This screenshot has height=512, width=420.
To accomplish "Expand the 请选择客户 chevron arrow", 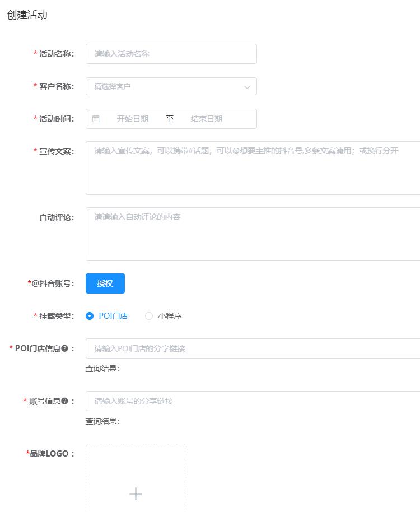I will pos(247,87).
